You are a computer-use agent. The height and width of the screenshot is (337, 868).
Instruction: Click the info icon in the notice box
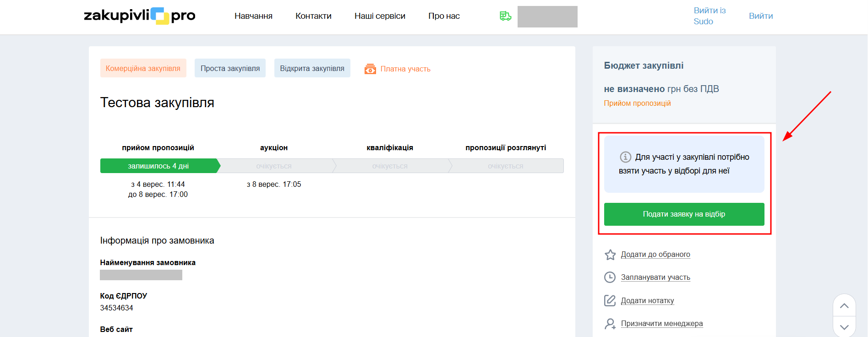625,157
